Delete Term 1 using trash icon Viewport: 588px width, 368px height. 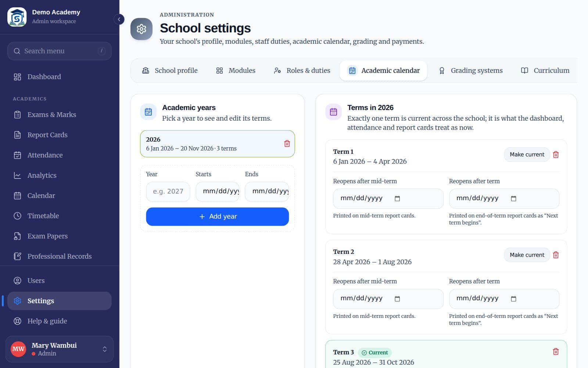(556, 155)
